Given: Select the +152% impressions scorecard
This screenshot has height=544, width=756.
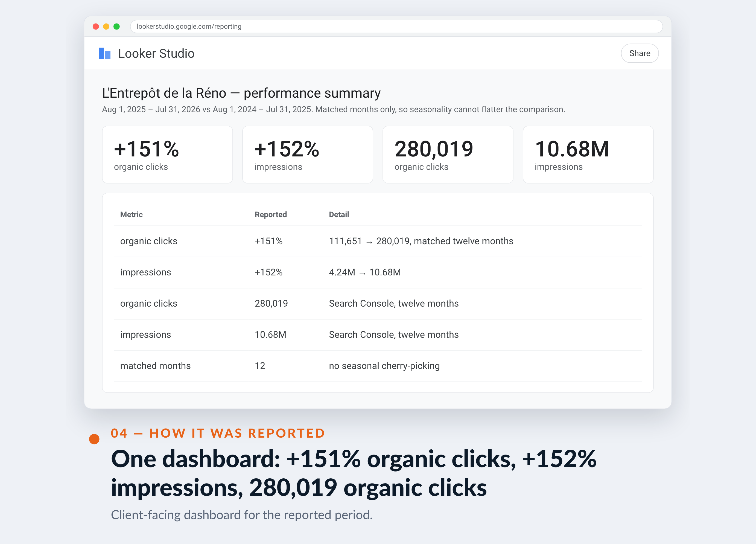Looking at the screenshot, I should [307, 155].
